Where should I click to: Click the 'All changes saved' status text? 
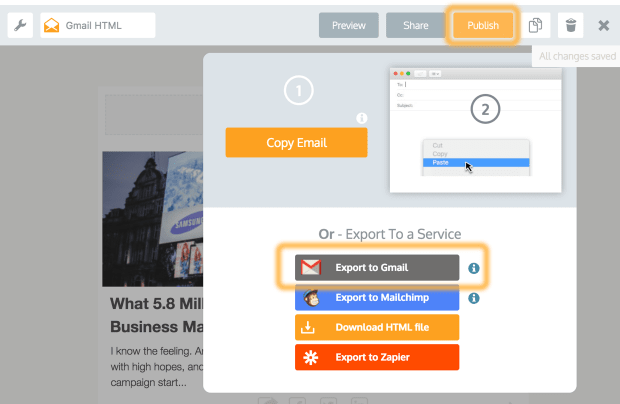[x=577, y=56]
